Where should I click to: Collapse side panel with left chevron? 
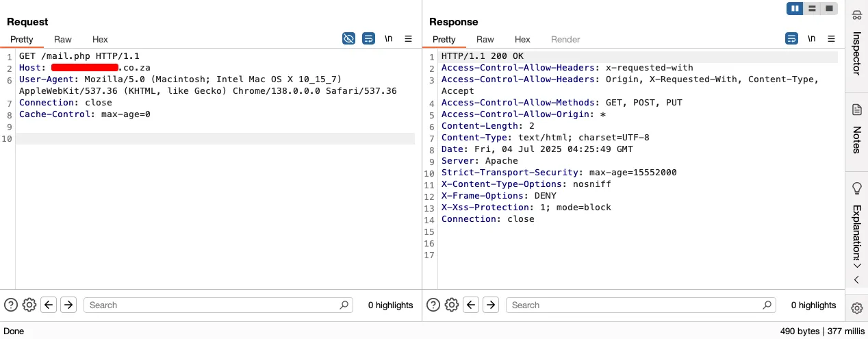856,280
